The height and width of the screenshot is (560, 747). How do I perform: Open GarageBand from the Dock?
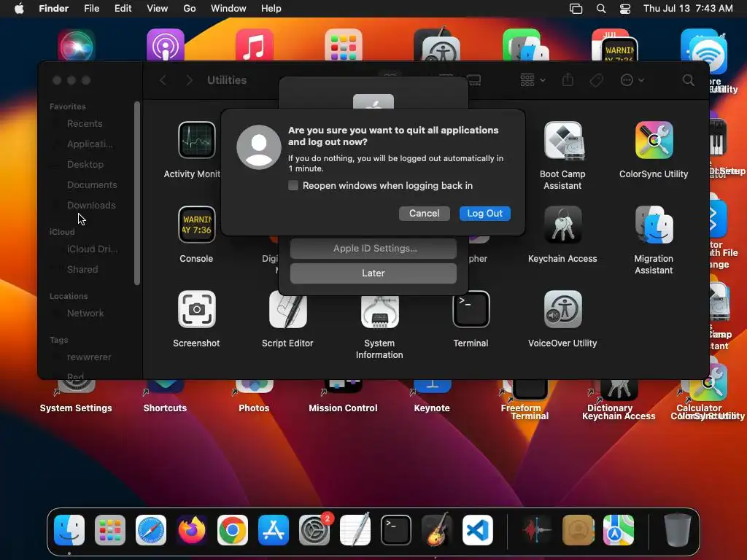437,529
